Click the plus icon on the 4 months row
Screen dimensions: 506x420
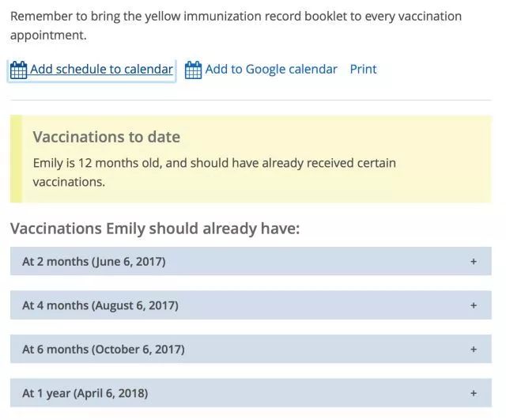[474, 305]
